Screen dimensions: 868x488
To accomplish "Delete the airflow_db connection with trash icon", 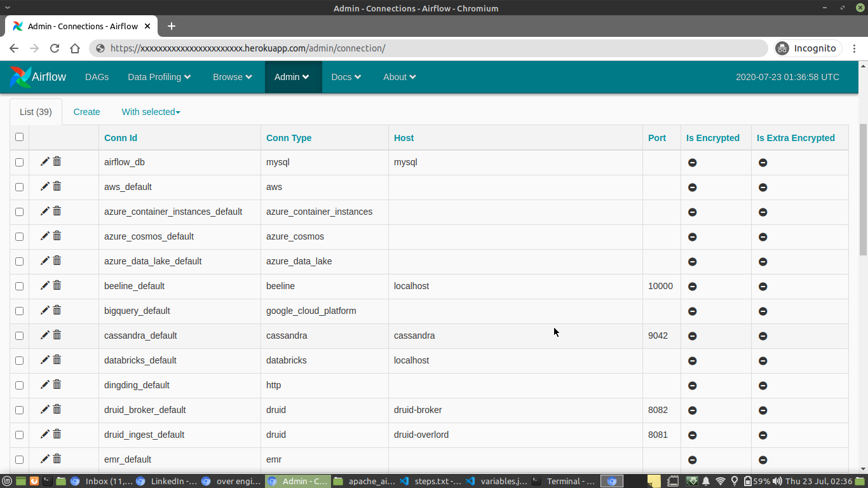I will click(x=57, y=161).
